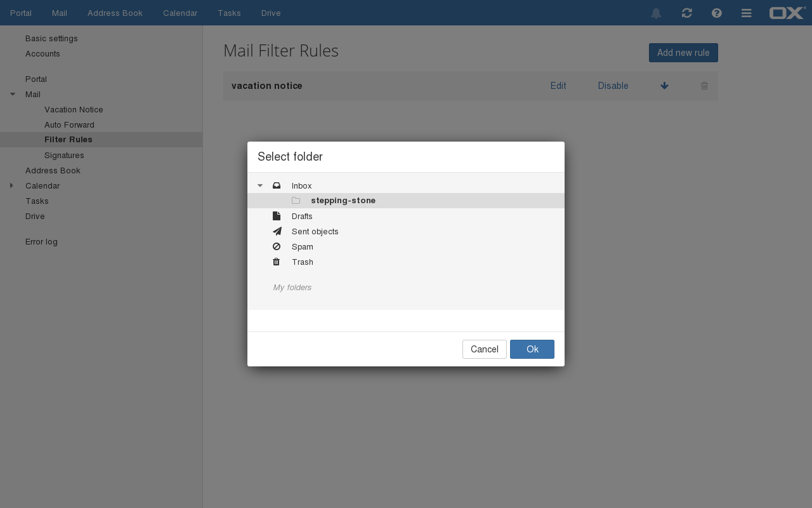
Task: Collapse the Mail settings section
Action: click(x=13, y=95)
